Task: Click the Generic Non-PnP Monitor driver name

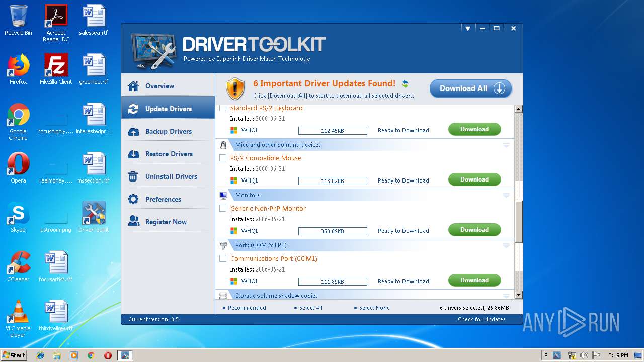Action: tap(268, 208)
